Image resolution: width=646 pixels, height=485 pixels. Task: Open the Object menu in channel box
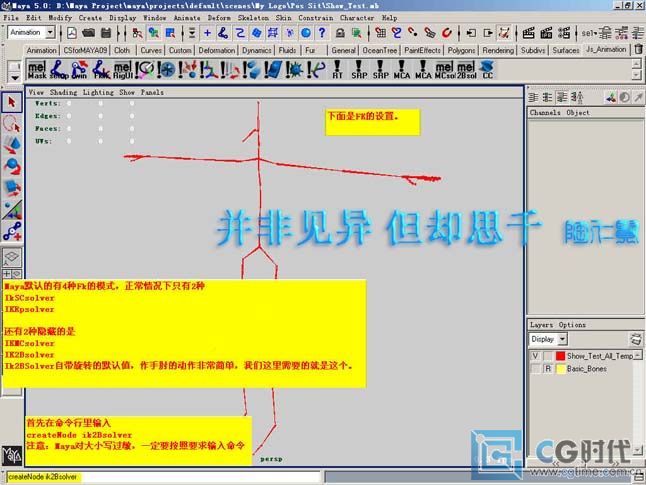point(578,112)
